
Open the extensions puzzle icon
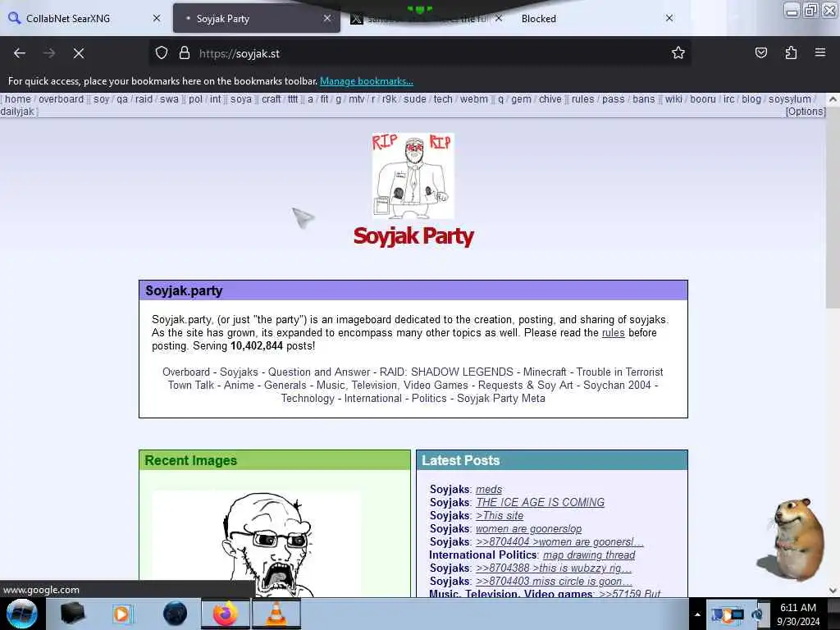pyautogui.click(x=791, y=52)
